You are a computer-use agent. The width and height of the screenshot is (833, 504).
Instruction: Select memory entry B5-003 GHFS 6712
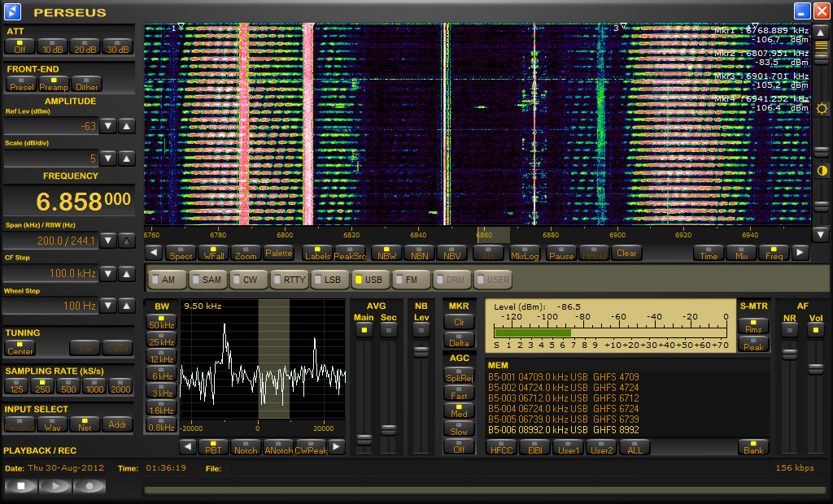click(563, 398)
